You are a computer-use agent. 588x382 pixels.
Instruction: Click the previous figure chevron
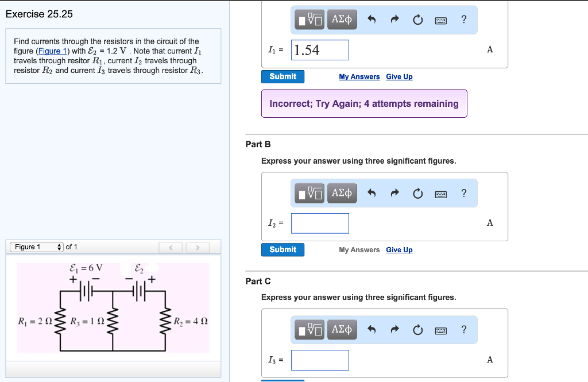171,246
